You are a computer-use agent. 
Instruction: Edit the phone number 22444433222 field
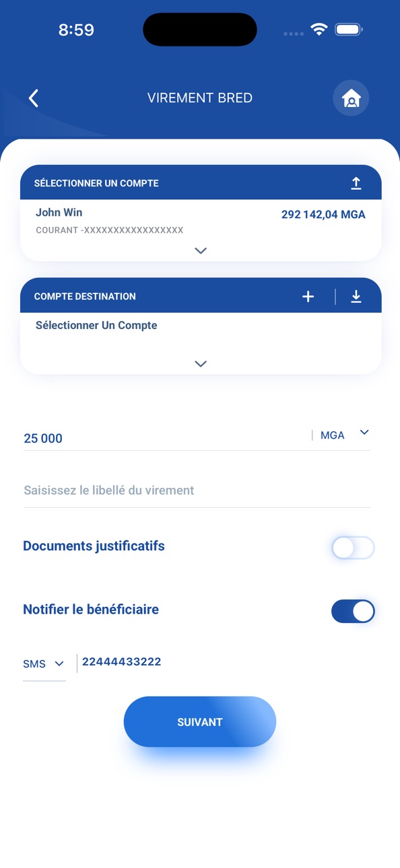coord(226,662)
